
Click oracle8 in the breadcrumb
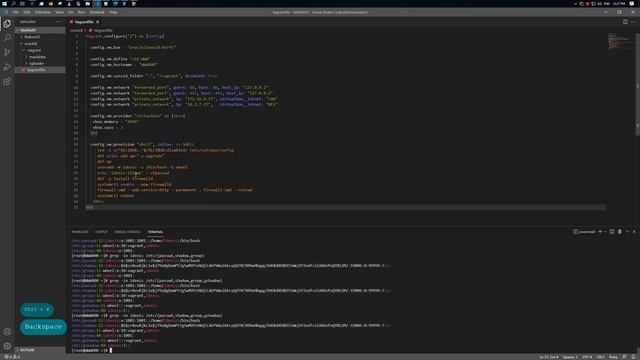click(76, 30)
